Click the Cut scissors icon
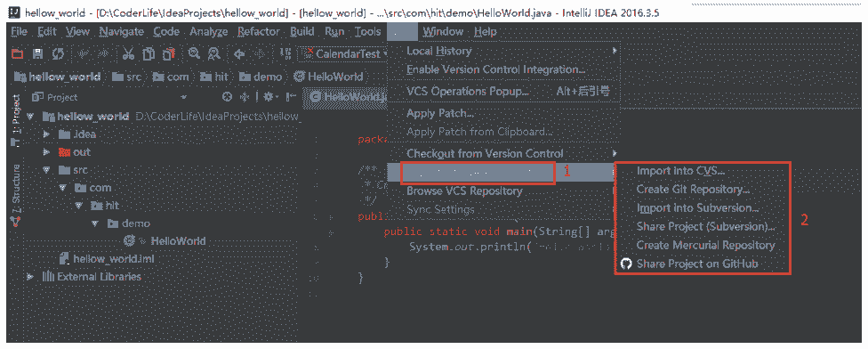868x349 pixels. pos(129,53)
